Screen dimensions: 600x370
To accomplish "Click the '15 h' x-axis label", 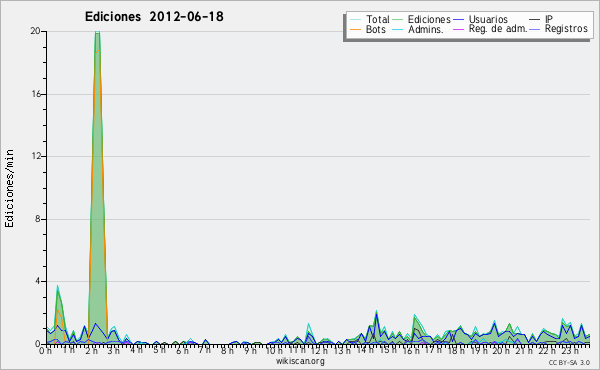I will [388, 350].
